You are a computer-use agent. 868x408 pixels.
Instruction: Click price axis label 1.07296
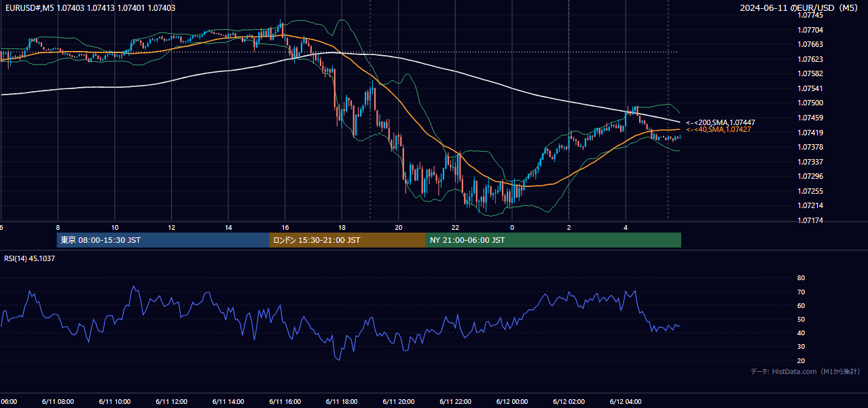coord(810,176)
